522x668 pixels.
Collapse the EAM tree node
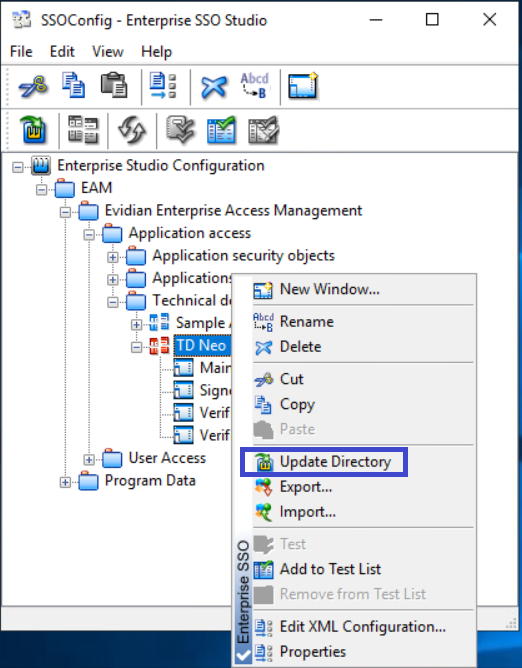[x=41, y=189]
